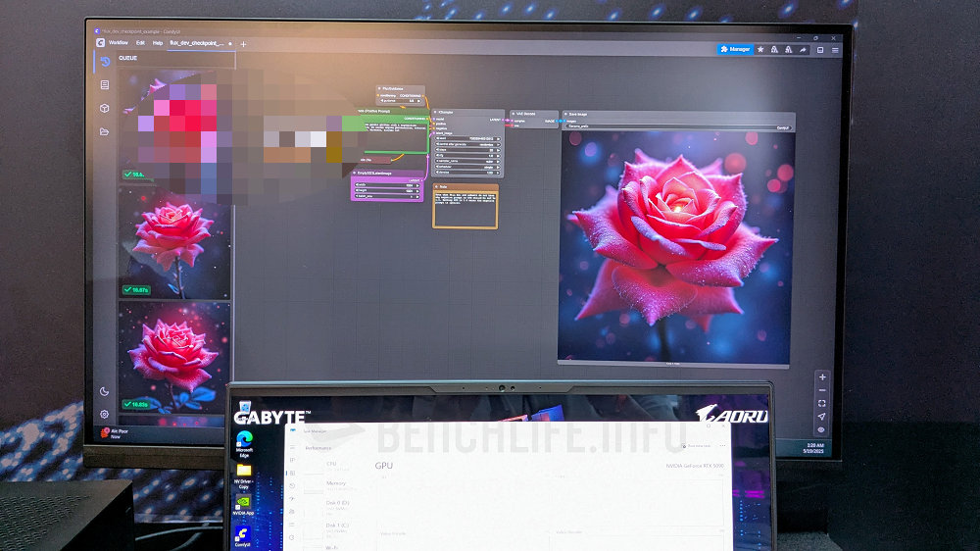Select the queue thumbnail marked 16.57s
The height and width of the screenshot is (551, 980).
pyautogui.click(x=174, y=243)
